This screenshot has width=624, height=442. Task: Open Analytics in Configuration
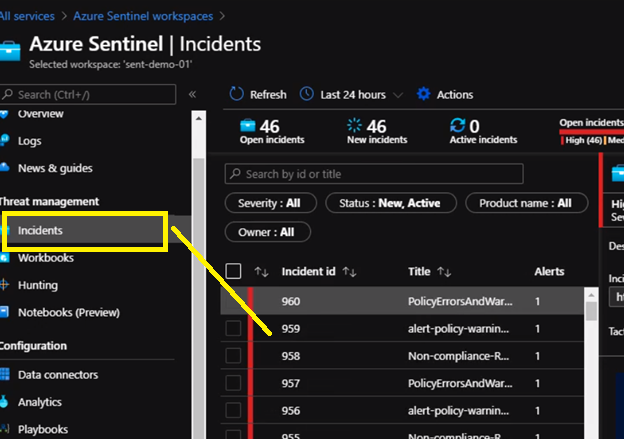point(40,402)
